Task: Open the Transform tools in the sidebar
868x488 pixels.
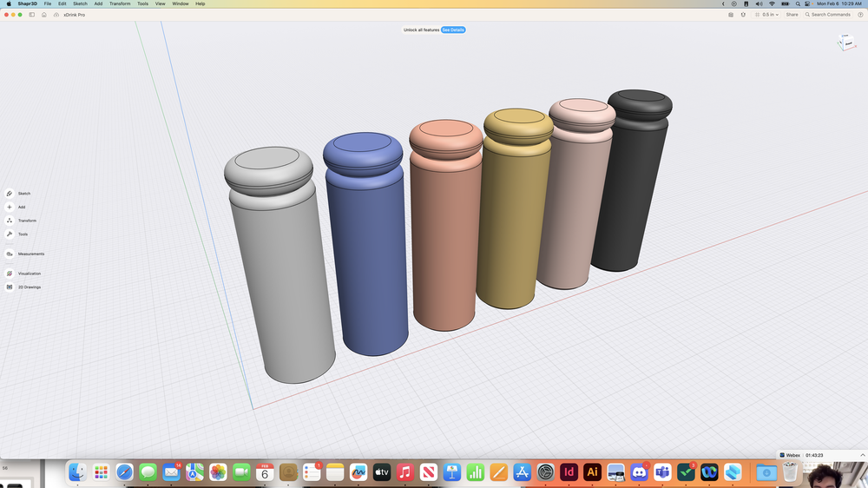Action: pyautogui.click(x=21, y=221)
